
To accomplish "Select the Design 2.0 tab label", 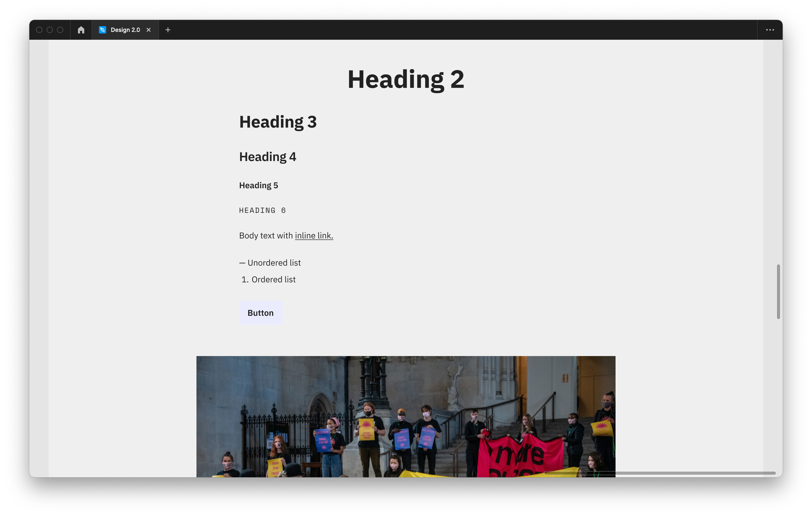I will (125, 30).
